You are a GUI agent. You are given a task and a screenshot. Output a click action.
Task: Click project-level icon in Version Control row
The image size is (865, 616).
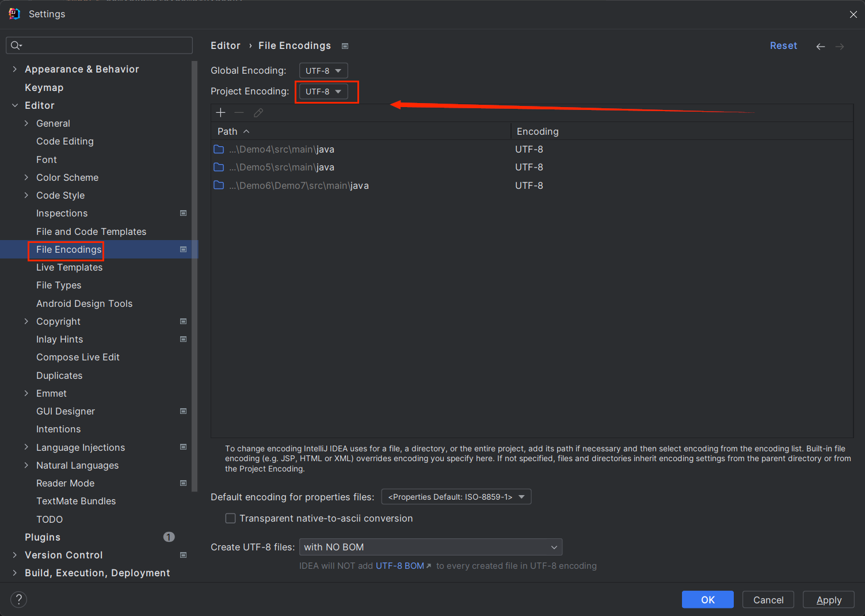point(184,555)
